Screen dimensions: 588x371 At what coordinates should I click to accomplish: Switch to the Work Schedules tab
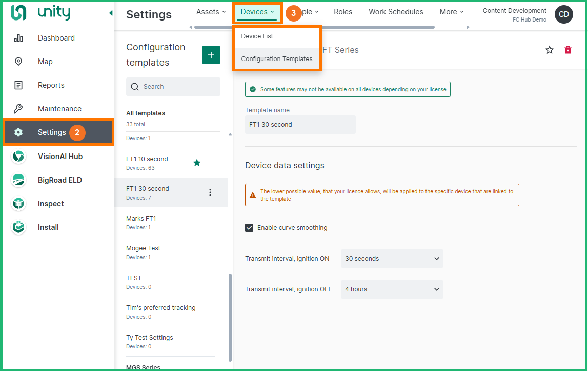tap(396, 12)
